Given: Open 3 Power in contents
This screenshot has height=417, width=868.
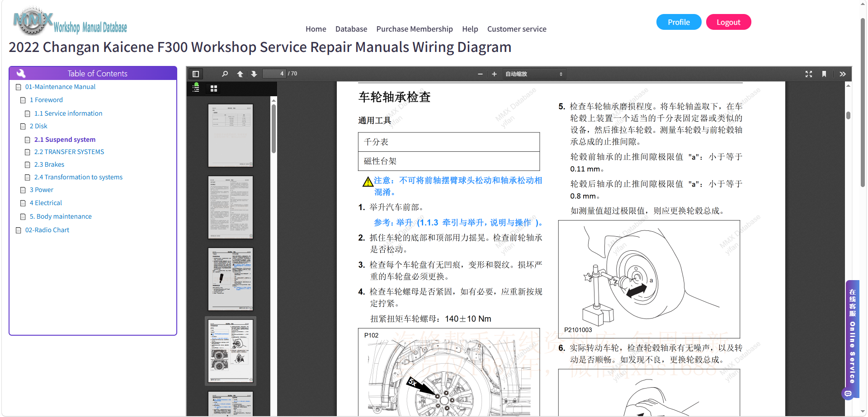Looking at the screenshot, I should 41,190.
